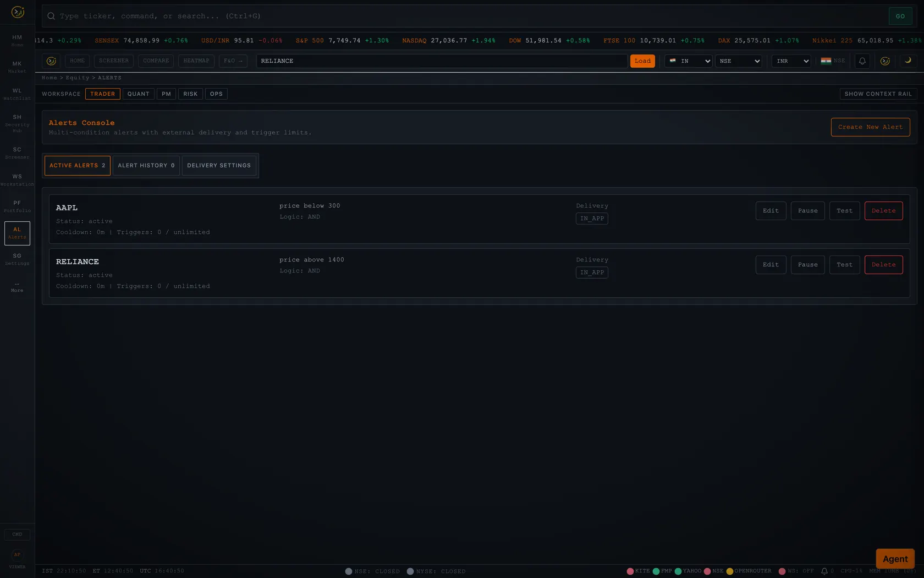The height and width of the screenshot is (578, 924).
Task: Open the NSE exchange dropdown
Action: (739, 61)
